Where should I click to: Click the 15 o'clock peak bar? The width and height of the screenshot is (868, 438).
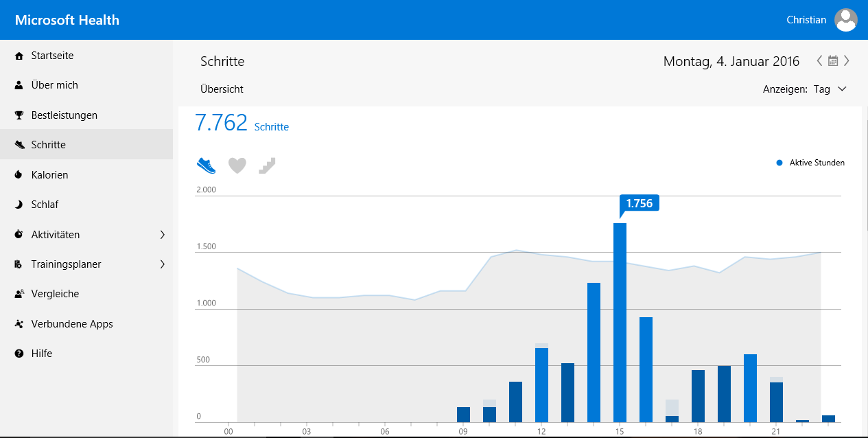(620, 323)
